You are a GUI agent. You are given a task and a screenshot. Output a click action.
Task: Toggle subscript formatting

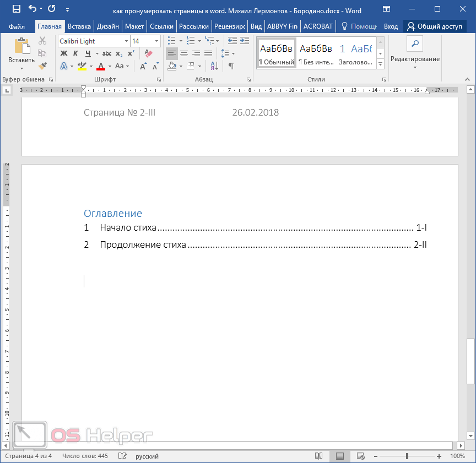click(119, 54)
